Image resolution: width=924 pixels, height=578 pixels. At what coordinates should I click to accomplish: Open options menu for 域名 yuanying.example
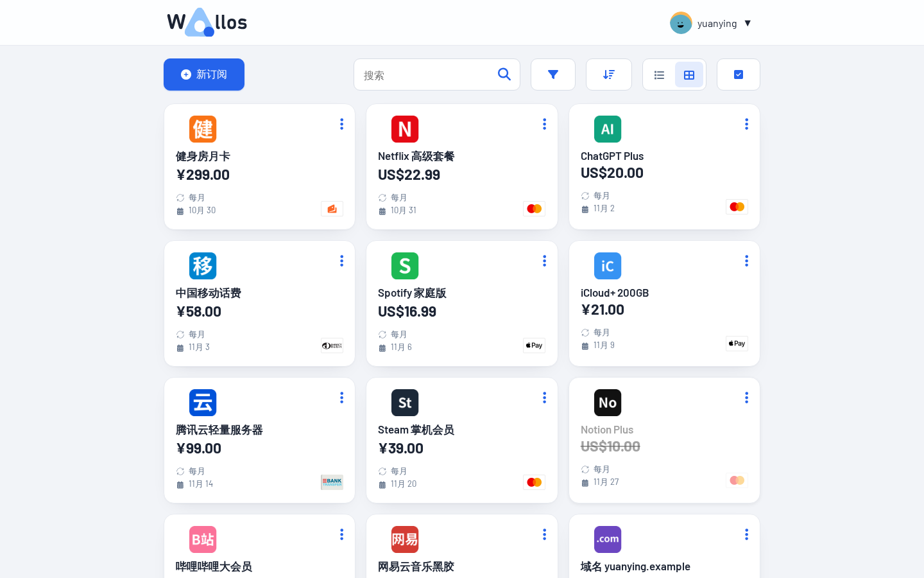(747, 534)
